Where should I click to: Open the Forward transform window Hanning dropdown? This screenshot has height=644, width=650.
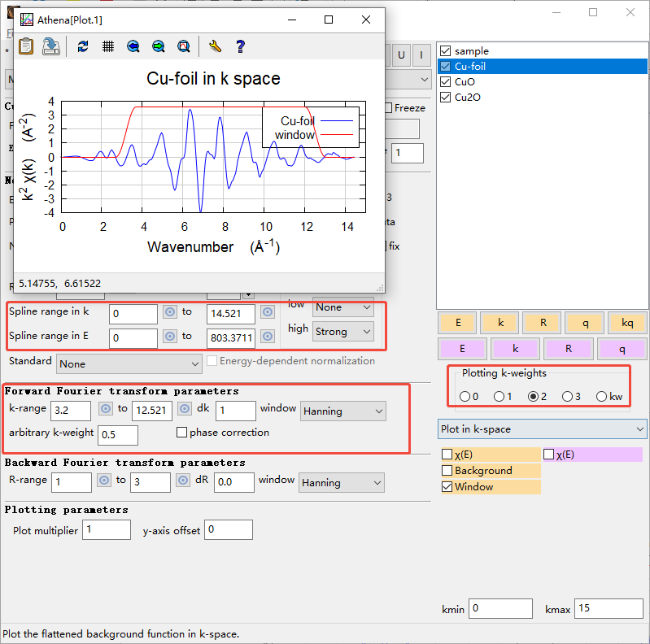point(342,411)
